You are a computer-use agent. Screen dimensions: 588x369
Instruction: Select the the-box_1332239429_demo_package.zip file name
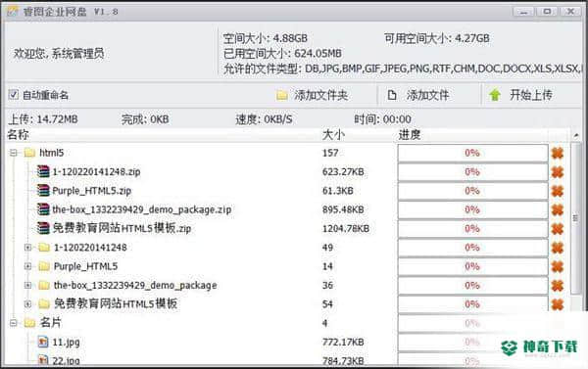[x=142, y=209]
